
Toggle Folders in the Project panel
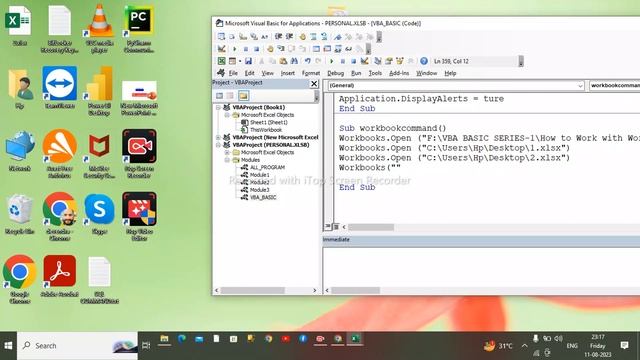(x=243, y=96)
